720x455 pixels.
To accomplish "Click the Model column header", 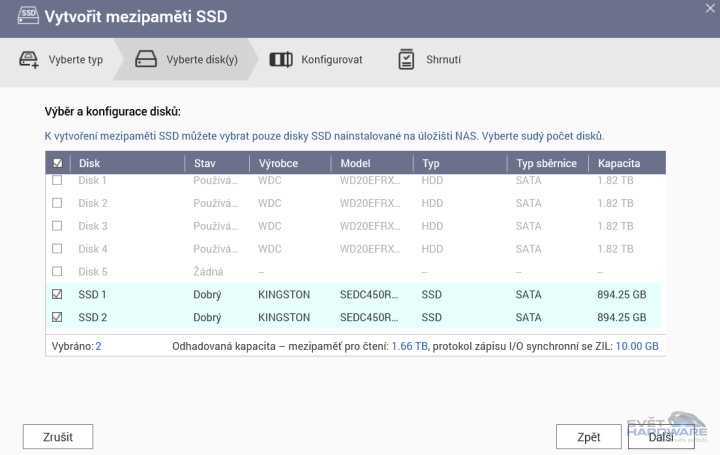I will point(355,163).
